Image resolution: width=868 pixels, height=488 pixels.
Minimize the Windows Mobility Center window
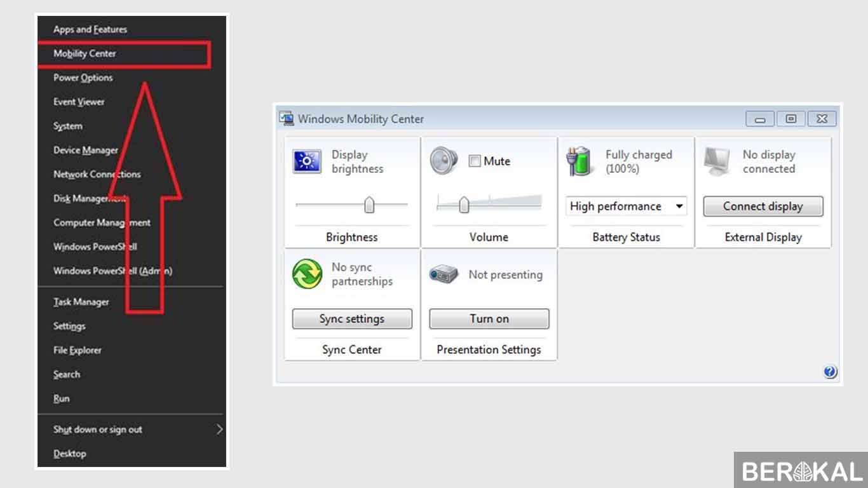760,119
